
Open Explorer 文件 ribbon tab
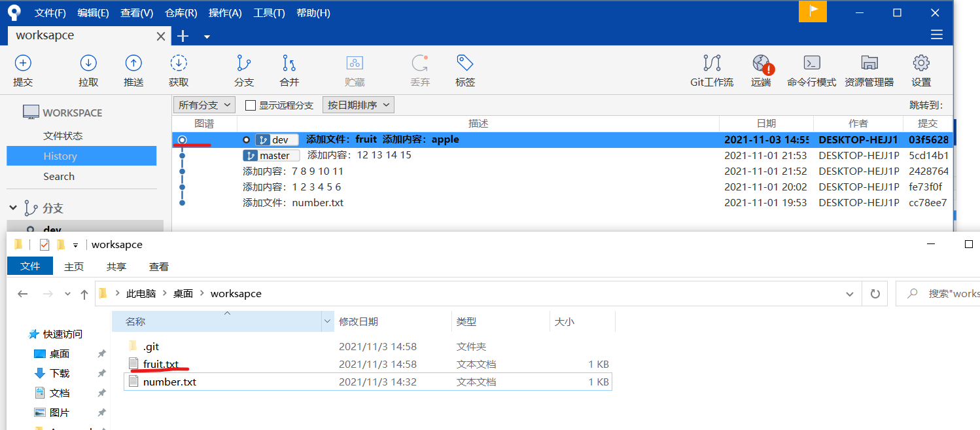click(x=30, y=266)
